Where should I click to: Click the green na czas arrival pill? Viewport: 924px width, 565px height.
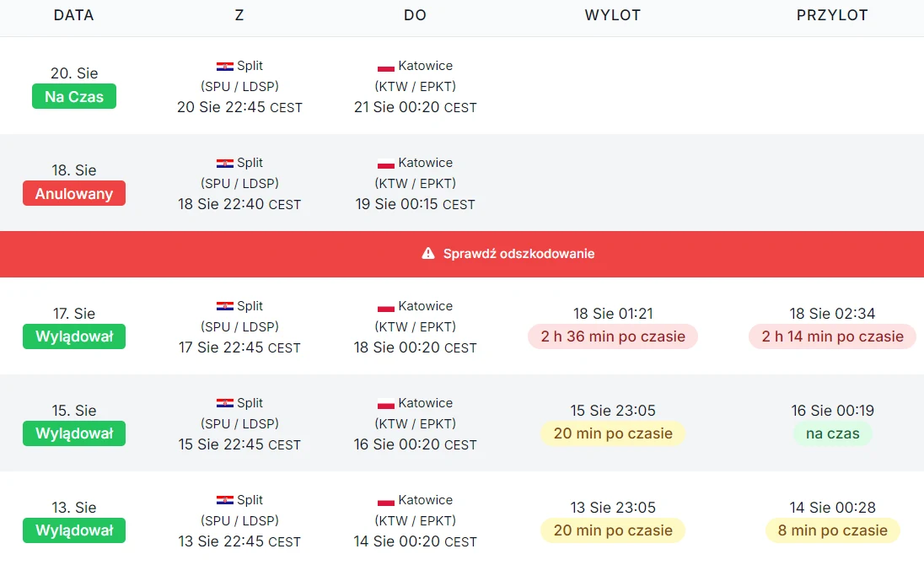click(x=832, y=433)
